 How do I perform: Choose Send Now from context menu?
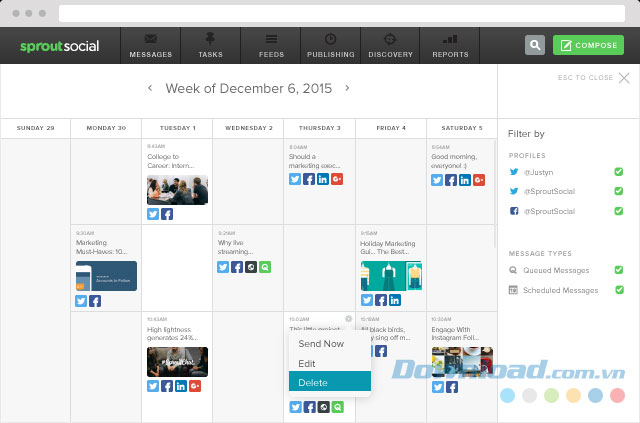click(x=321, y=344)
